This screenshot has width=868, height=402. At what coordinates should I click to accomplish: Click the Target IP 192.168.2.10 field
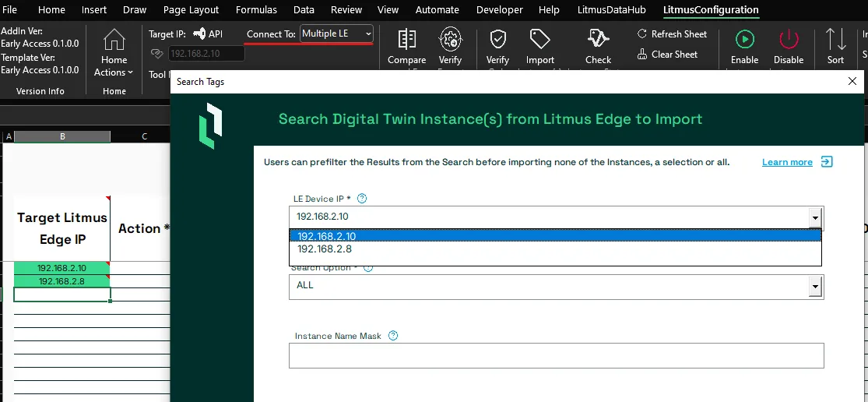(x=206, y=54)
